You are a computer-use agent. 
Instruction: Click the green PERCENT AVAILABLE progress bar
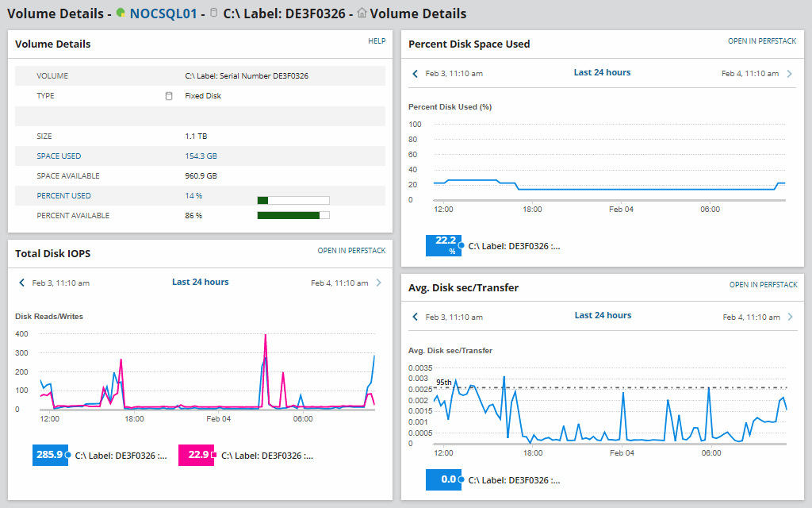[x=293, y=214]
